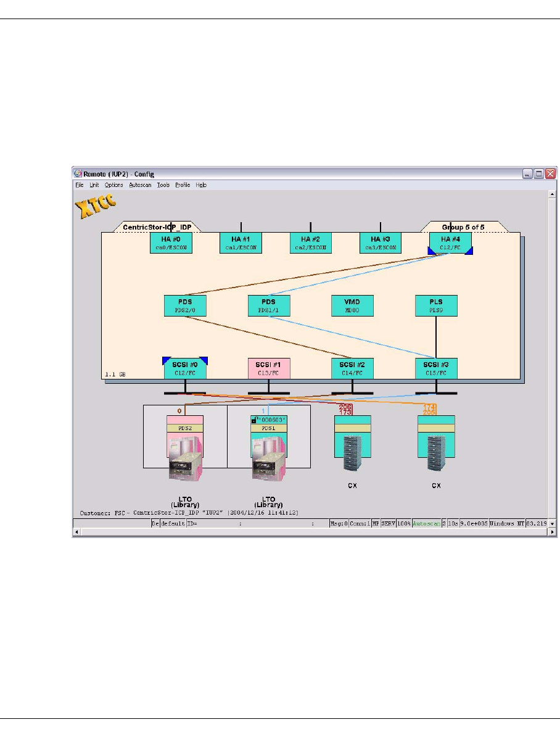560x738 pixels.
Task: Select the HA #4 C12/FC node
Action: click(450, 243)
